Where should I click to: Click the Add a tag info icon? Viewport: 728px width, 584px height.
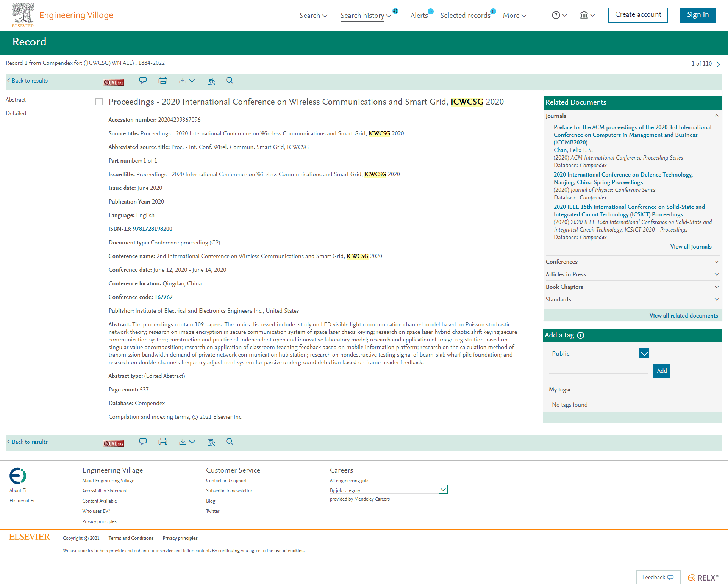point(581,335)
